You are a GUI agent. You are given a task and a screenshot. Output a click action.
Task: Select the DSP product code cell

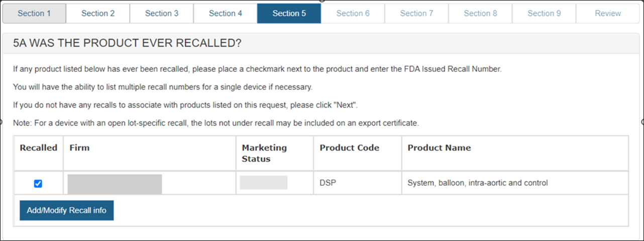[328, 183]
